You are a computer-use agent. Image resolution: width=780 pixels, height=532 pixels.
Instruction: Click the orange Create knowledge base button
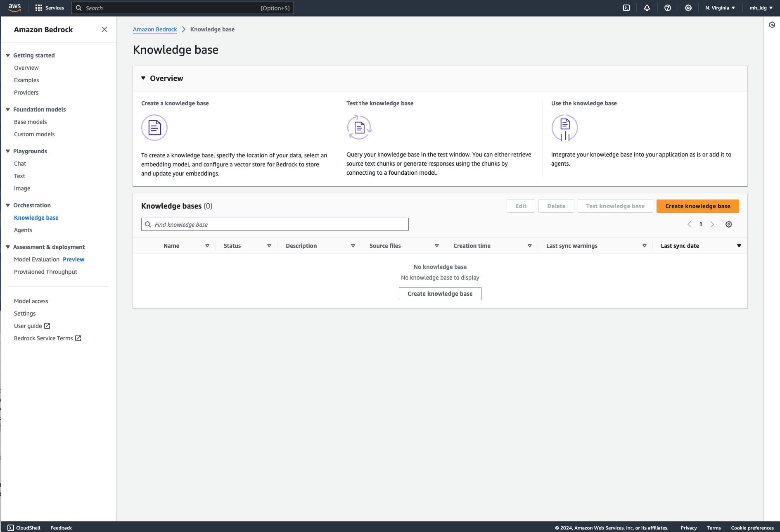coord(697,206)
